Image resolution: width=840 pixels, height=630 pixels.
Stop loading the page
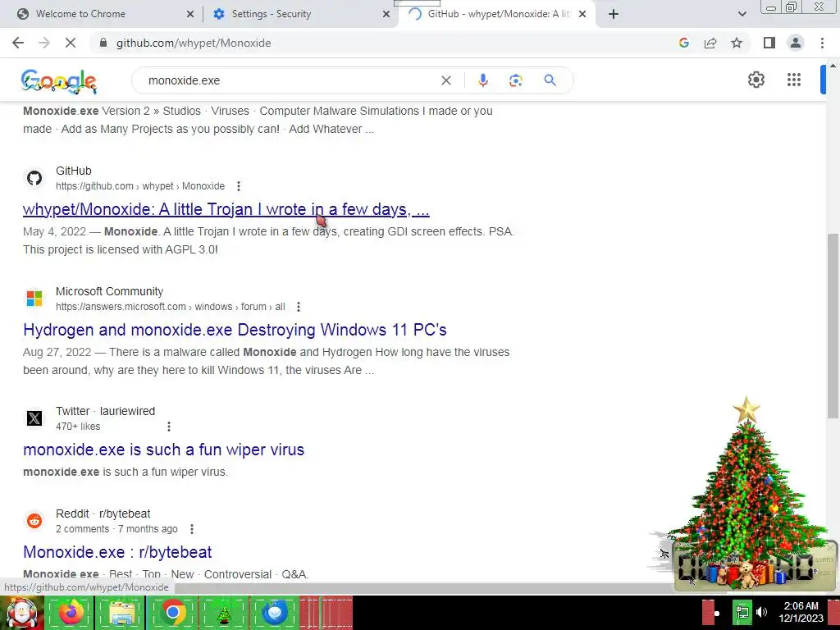click(x=71, y=43)
